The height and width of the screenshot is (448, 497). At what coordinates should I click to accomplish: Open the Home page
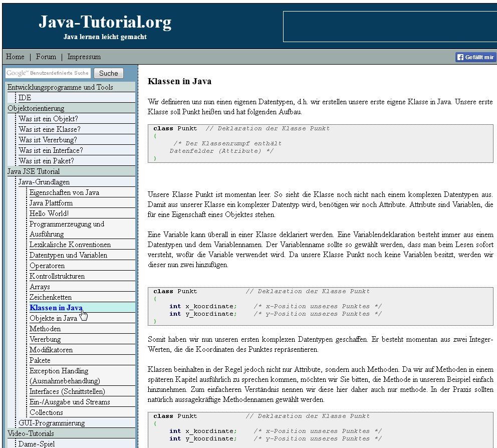(15, 57)
